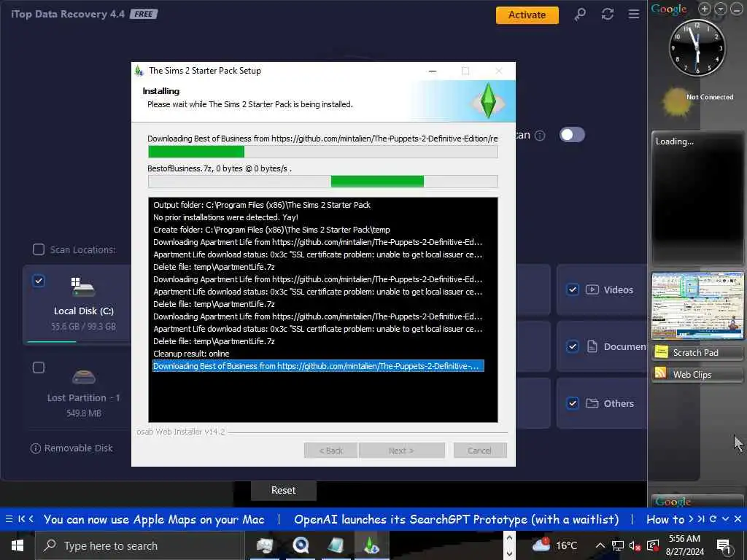Go to next headline in news ticker
Viewport: 747px width, 560px height.
[x=691, y=519]
